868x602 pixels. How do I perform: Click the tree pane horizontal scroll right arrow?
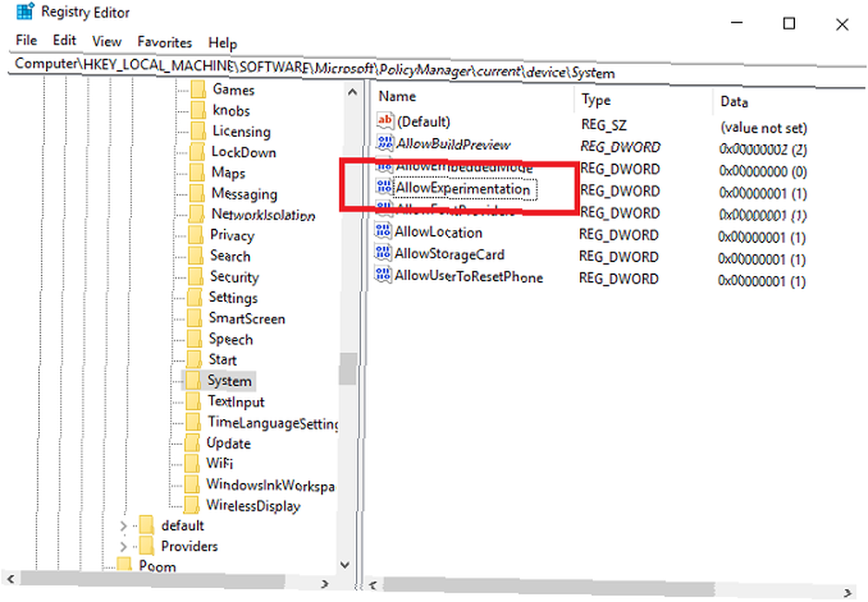point(325,583)
